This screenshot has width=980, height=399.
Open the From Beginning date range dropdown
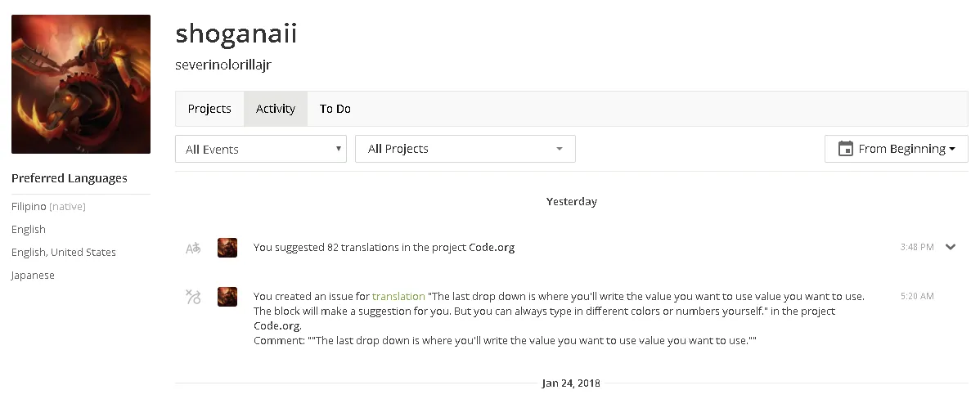896,149
